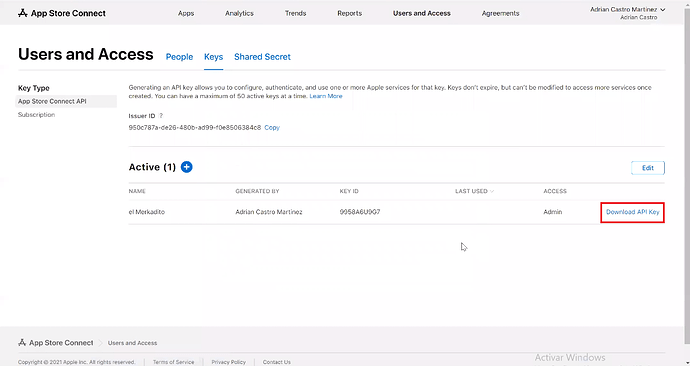The image size is (690, 366).
Task: Select the Subscription key type
Action: coord(37,115)
